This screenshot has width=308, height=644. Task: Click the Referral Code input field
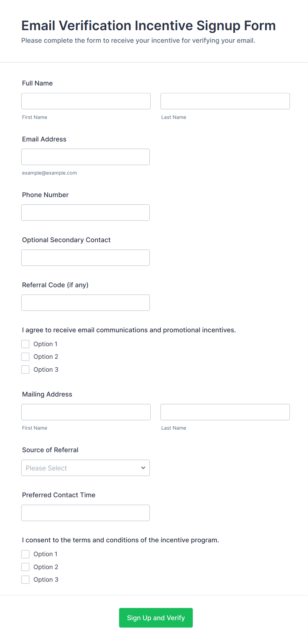(85, 302)
